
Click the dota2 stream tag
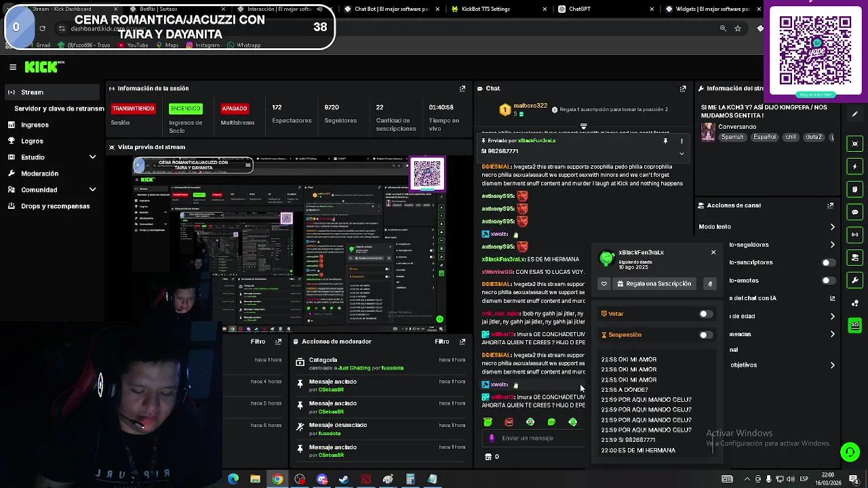coord(814,137)
